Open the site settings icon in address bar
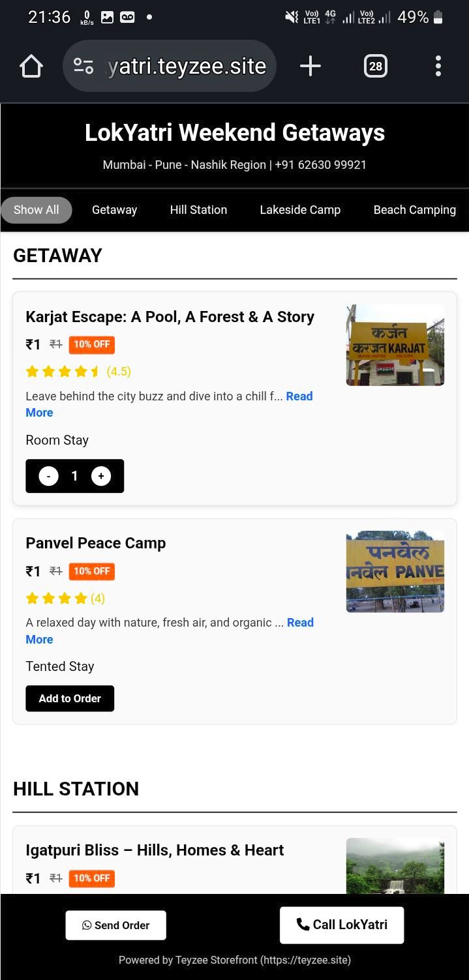Screen dimensions: 469x980 (x=83, y=66)
